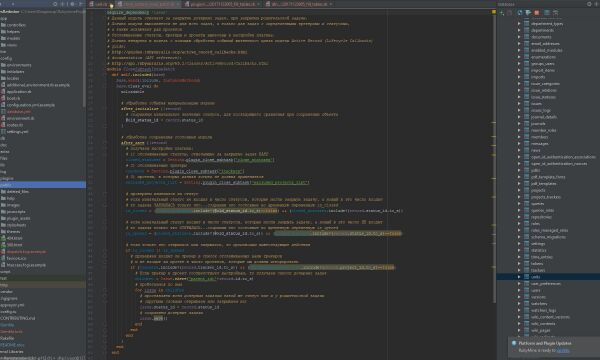
Task: Expand the user_preferences table node
Action: click(519, 283)
